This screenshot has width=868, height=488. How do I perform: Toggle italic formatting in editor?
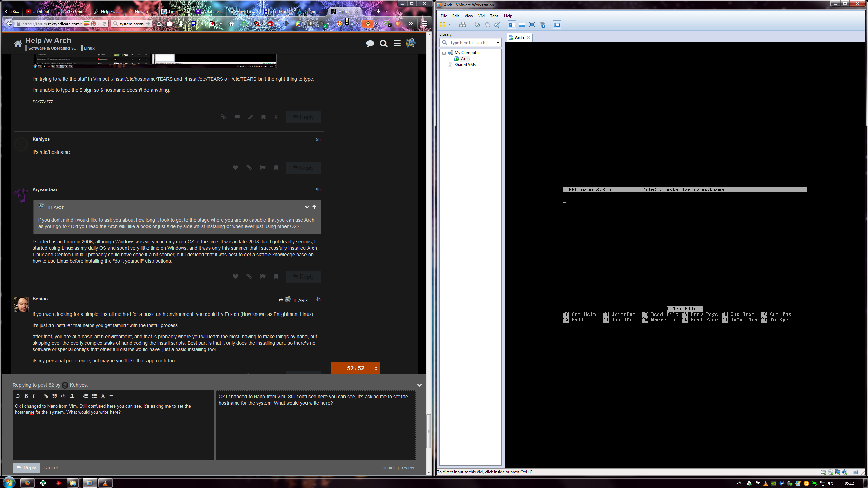[x=33, y=396]
